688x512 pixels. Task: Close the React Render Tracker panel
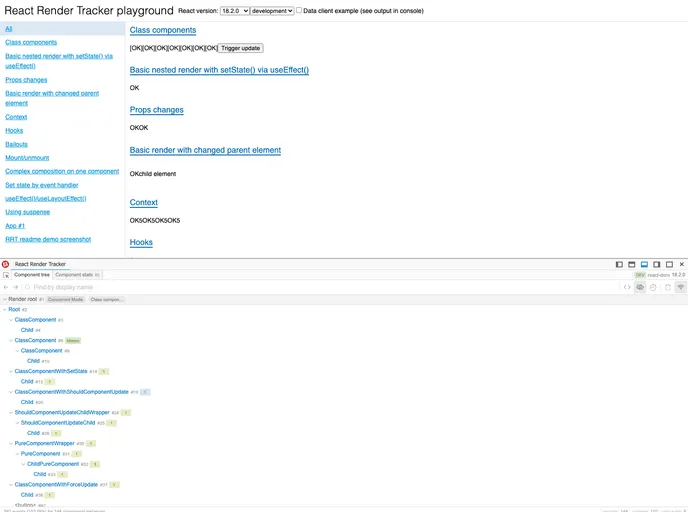tap(681, 264)
